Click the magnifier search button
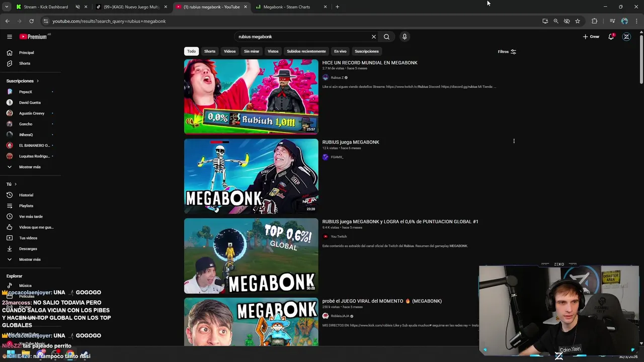This screenshot has width=644, height=362. click(386, 37)
